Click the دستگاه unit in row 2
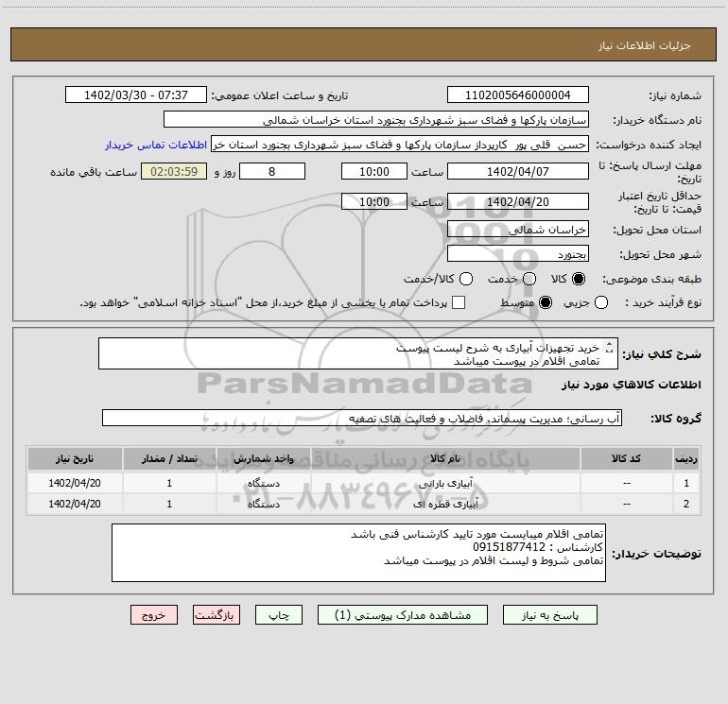Image resolution: width=728 pixels, height=704 pixels. tap(263, 504)
